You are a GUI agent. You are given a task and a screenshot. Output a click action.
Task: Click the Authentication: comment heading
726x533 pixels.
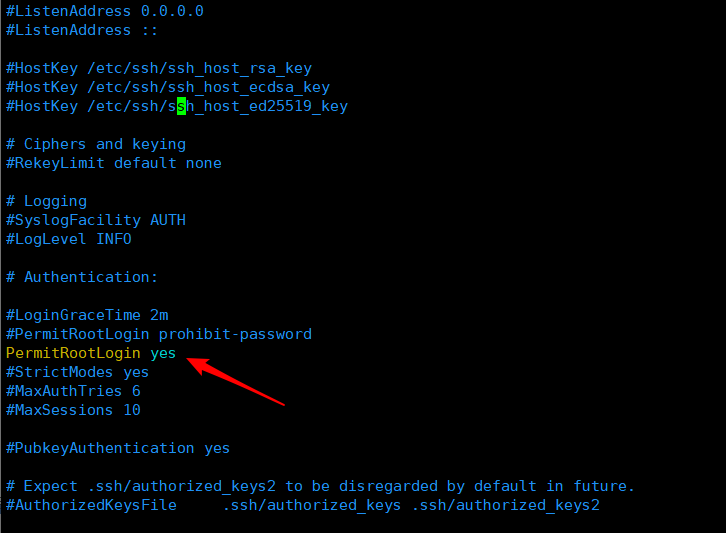[82, 277]
